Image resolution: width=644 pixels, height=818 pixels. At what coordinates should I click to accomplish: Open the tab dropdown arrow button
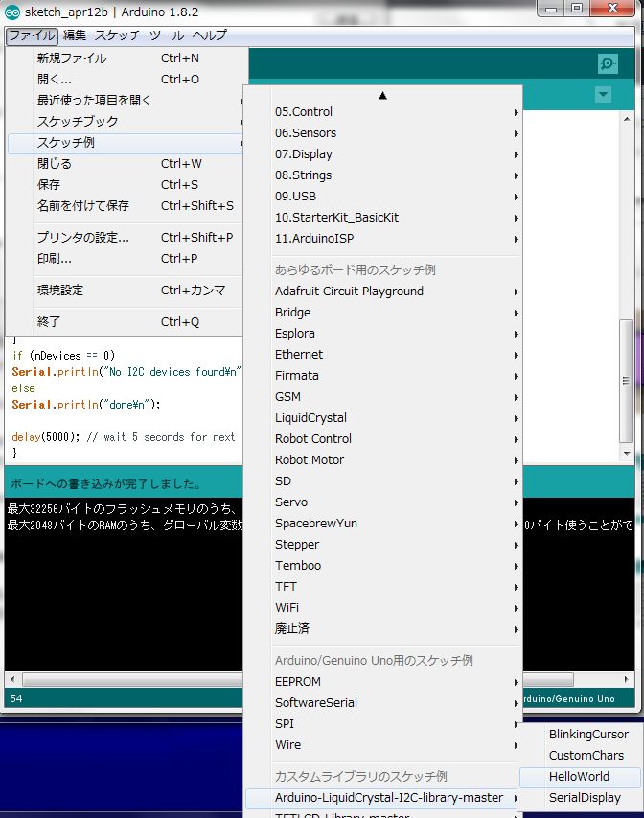click(604, 94)
